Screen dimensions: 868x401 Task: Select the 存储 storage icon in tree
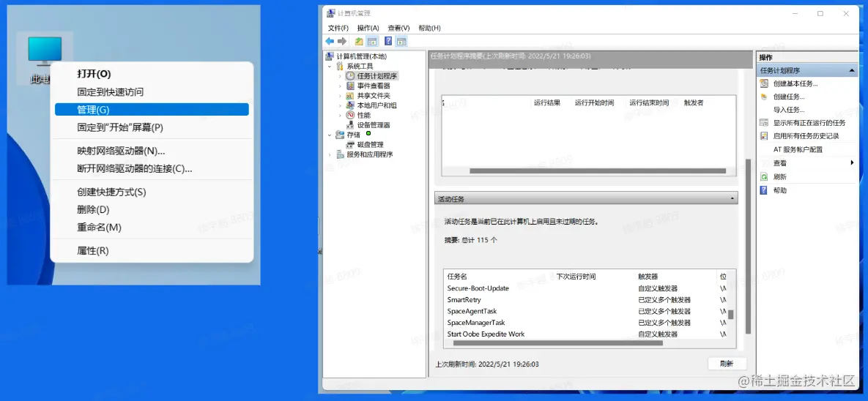340,135
